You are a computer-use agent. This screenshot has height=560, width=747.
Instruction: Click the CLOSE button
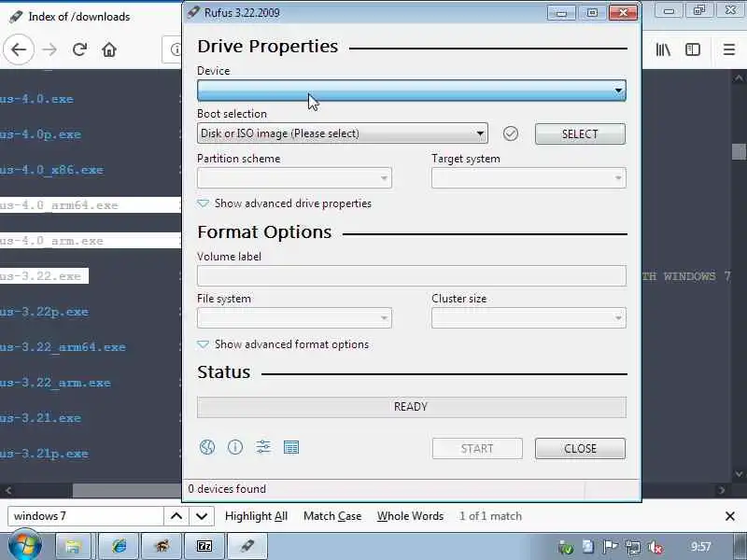coord(580,449)
